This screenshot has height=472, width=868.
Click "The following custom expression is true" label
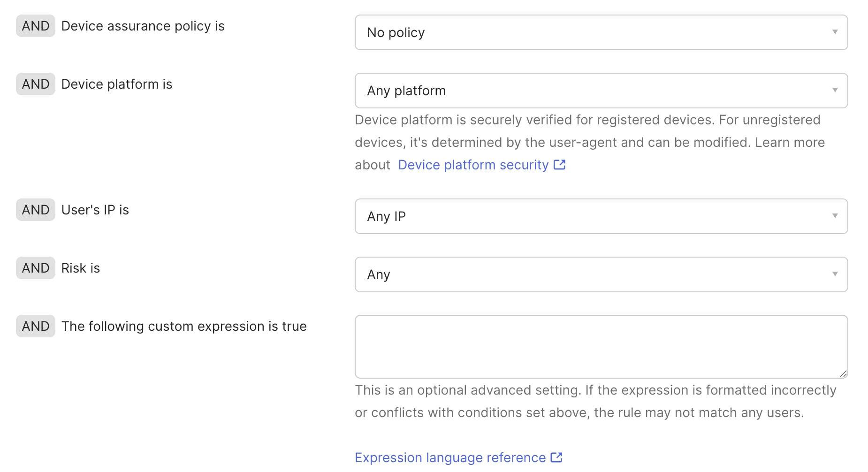[x=184, y=327]
